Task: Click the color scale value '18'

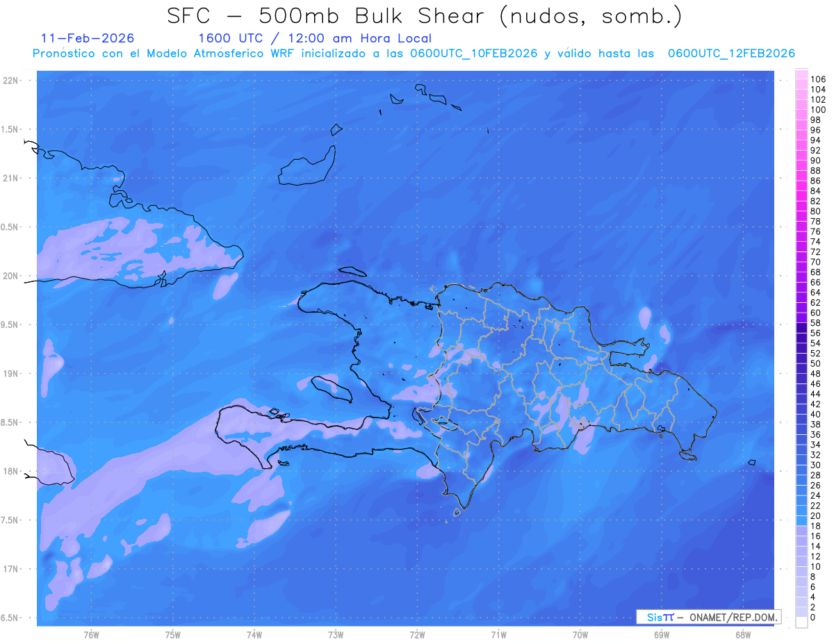Action: pyautogui.click(x=816, y=526)
